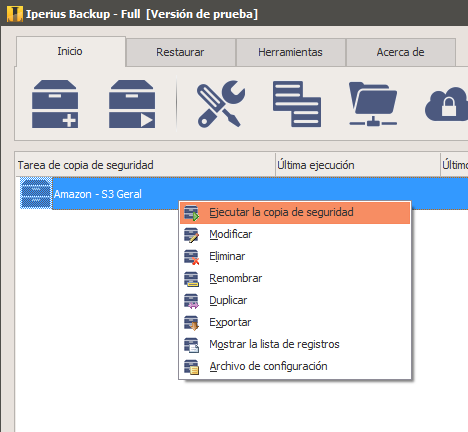The height and width of the screenshot is (432, 468).
Task: Open the Restaurar tab
Action: click(180, 52)
